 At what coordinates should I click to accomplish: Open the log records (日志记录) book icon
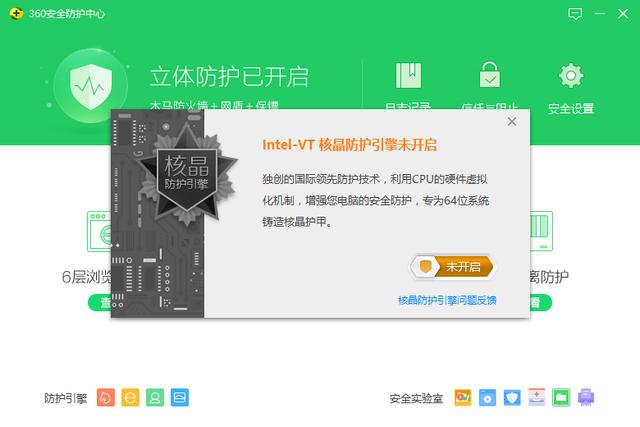(407, 76)
